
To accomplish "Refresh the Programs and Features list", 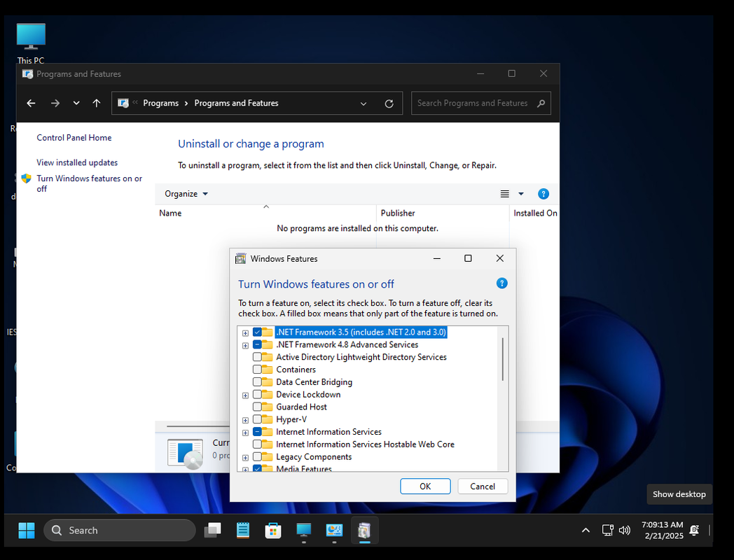I will 389,104.
